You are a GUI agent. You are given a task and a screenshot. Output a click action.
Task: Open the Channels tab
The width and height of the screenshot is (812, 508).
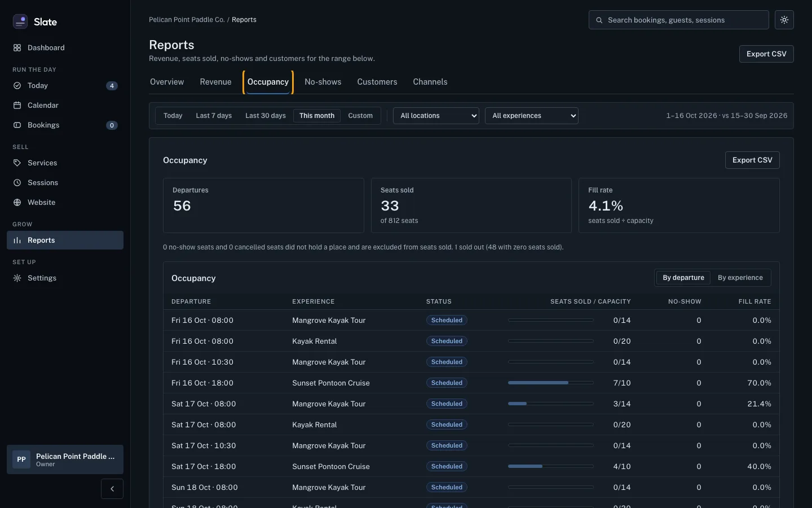[x=430, y=82]
